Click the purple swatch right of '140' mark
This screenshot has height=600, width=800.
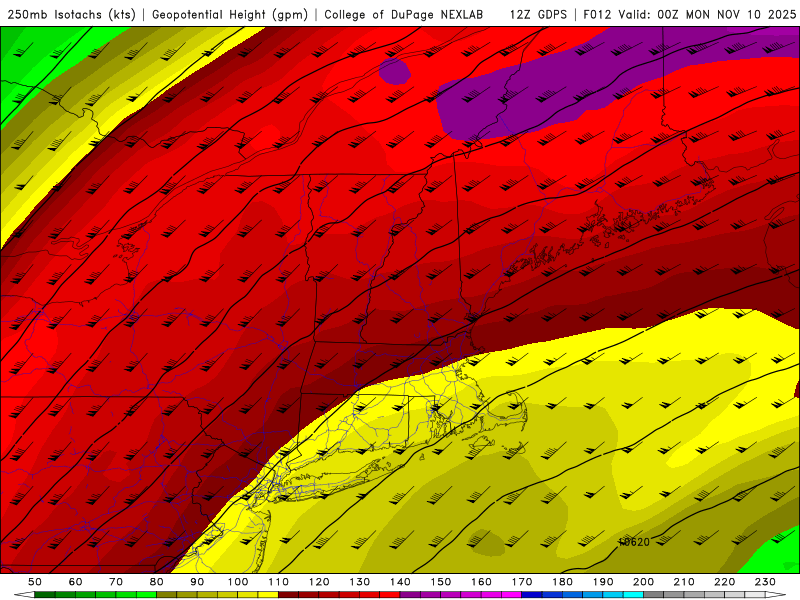pyautogui.click(x=410, y=595)
